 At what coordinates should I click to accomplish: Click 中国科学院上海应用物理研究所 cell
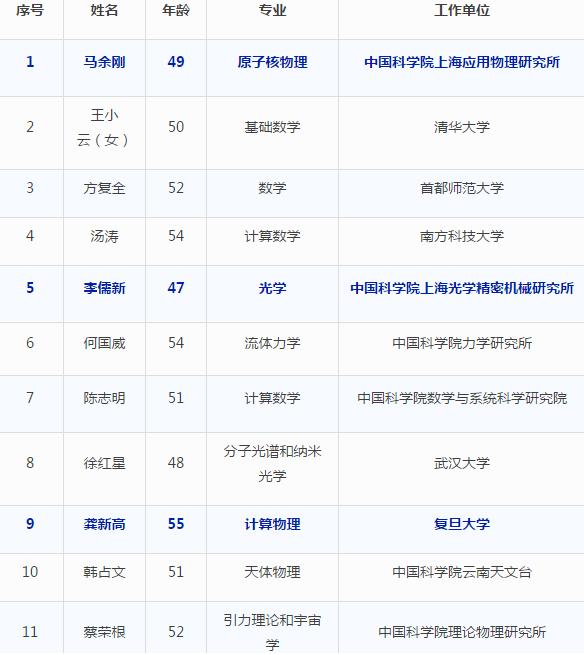462,62
